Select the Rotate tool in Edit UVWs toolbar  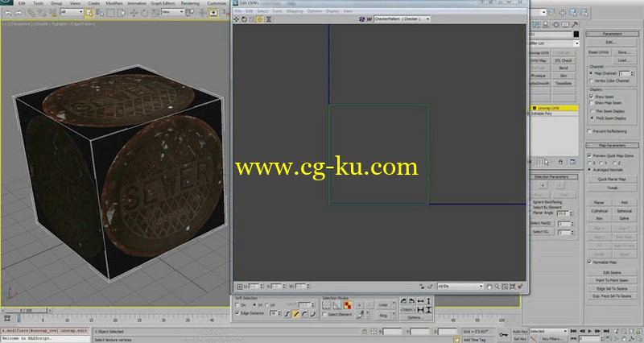(244, 19)
